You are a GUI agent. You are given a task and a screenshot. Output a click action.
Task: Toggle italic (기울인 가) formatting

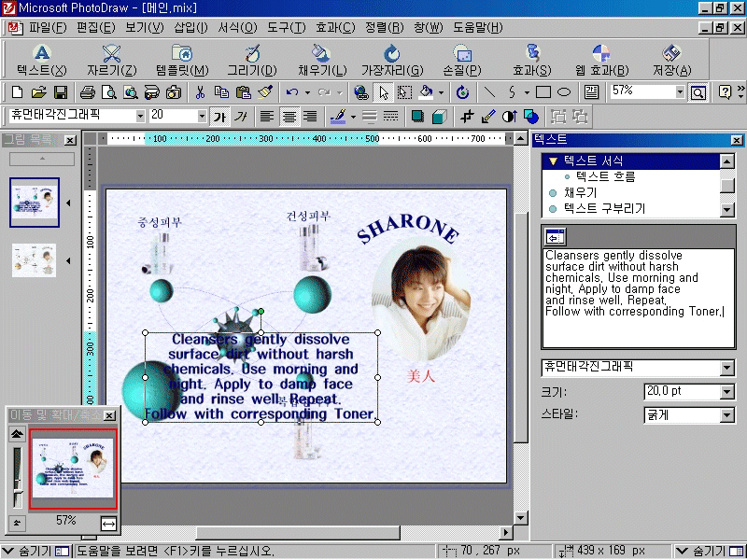241,116
